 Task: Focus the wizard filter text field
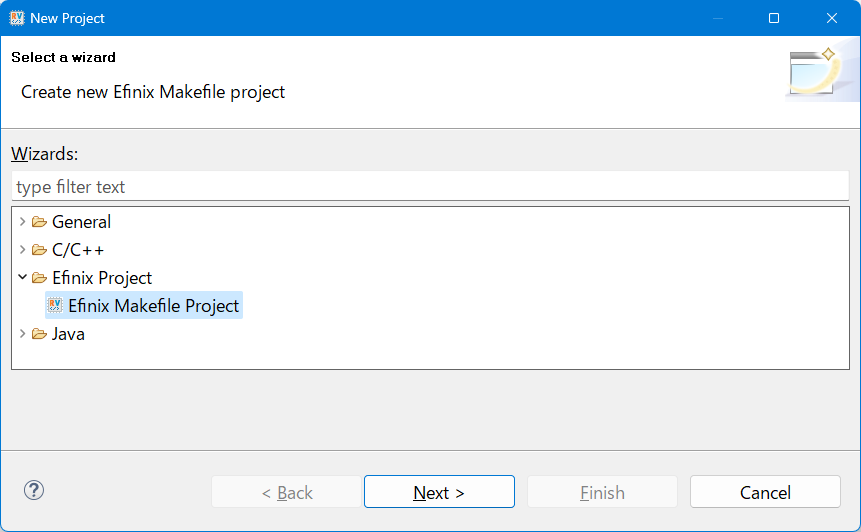430,187
